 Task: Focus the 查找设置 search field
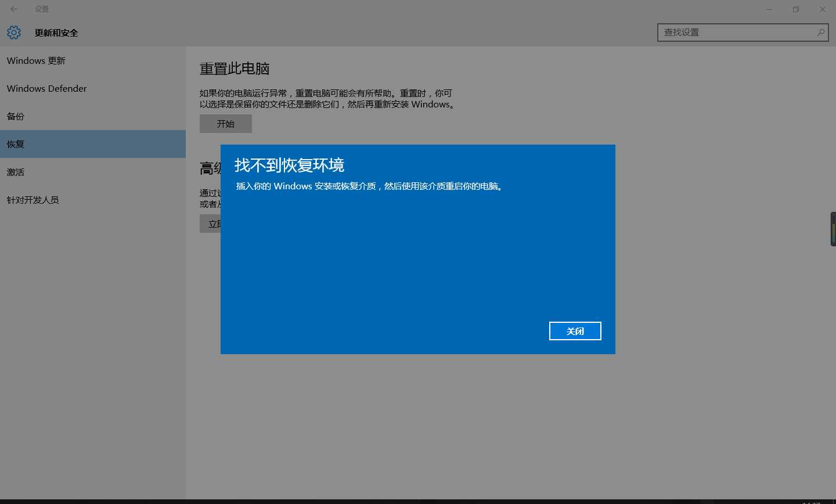(x=743, y=33)
